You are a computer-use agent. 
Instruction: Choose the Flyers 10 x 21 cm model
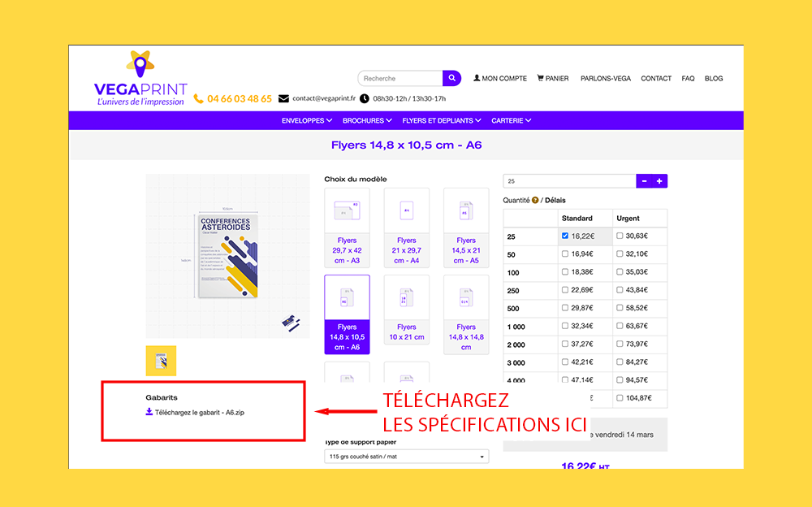click(407, 310)
